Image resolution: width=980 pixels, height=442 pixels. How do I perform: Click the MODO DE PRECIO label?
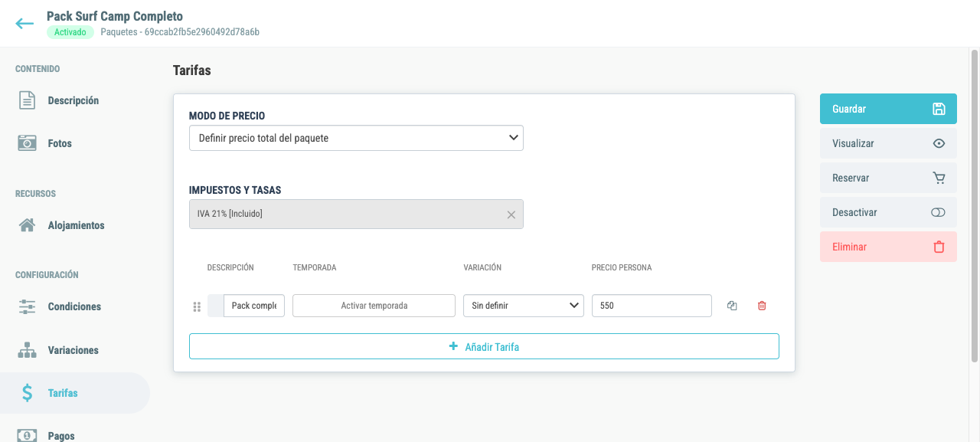[227, 116]
